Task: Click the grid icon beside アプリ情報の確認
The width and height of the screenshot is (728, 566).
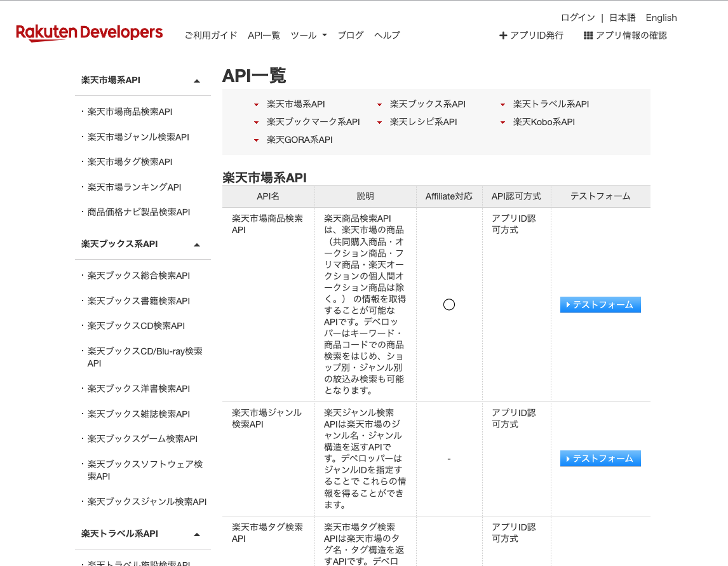Action: tap(588, 36)
